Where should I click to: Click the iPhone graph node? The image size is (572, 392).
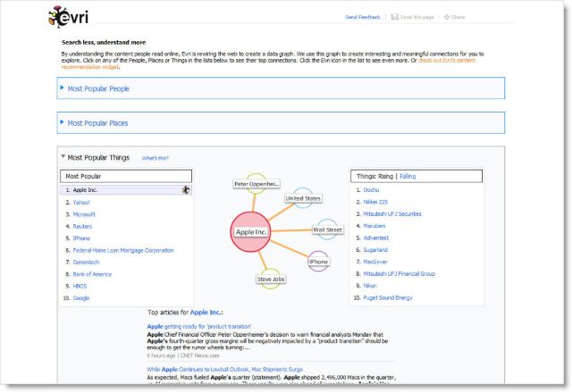pyautogui.click(x=318, y=262)
